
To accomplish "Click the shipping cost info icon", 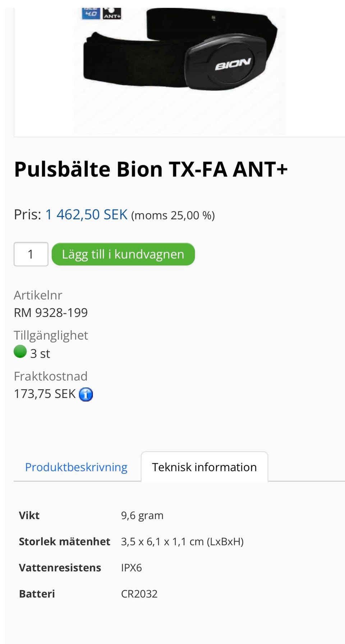I will 86,394.
